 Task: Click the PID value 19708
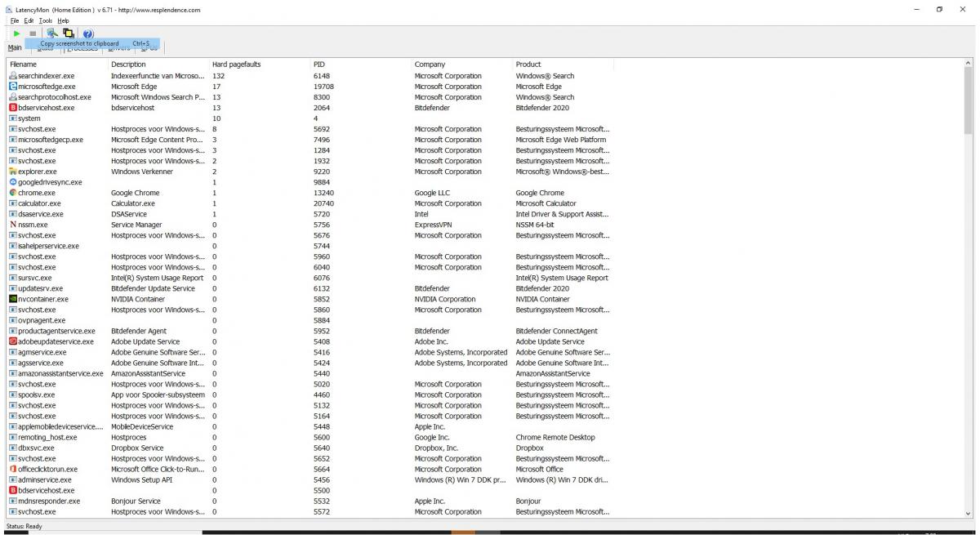[324, 87]
